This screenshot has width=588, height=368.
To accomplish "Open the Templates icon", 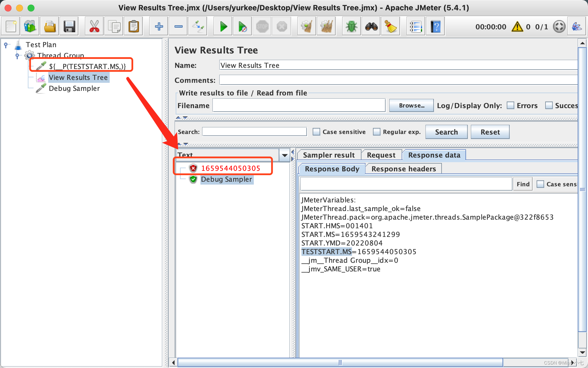I will point(30,27).
